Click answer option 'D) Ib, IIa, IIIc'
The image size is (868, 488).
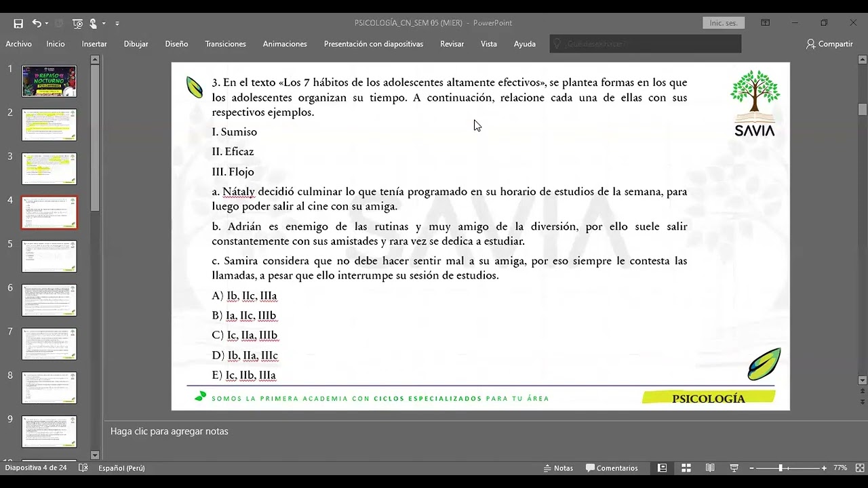(x=245, y=355)
